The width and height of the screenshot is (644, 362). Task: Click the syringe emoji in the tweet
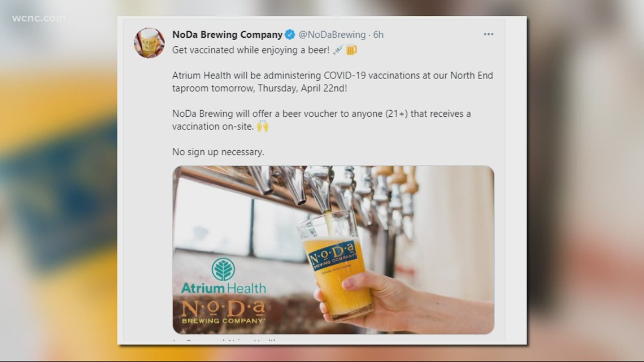[x=338, y=50]
